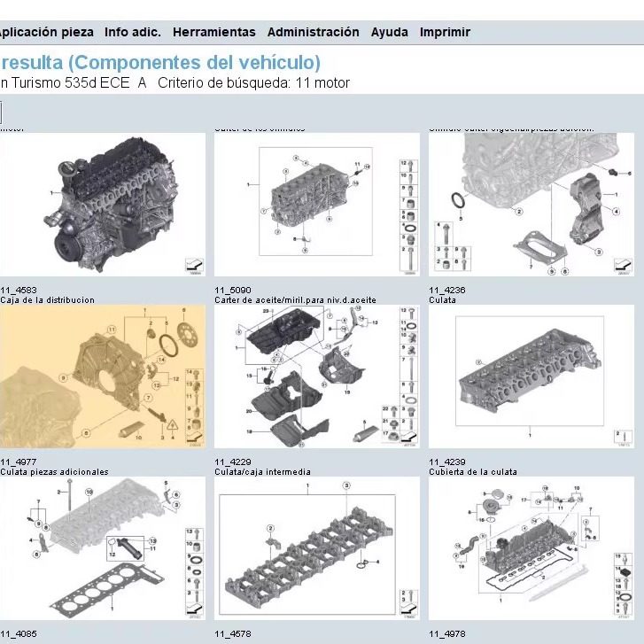Open cylinder crankcase diagram thumbnail 11_5090
Viewport: 644px width, 644px height.
(317, 204)
